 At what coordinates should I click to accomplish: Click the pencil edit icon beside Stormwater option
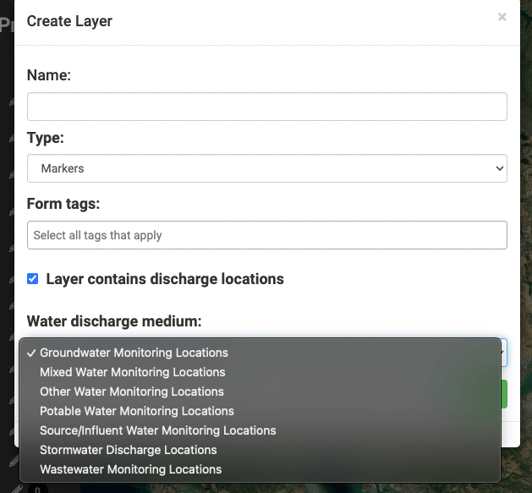pyautogui.click(x=14, y=461)
